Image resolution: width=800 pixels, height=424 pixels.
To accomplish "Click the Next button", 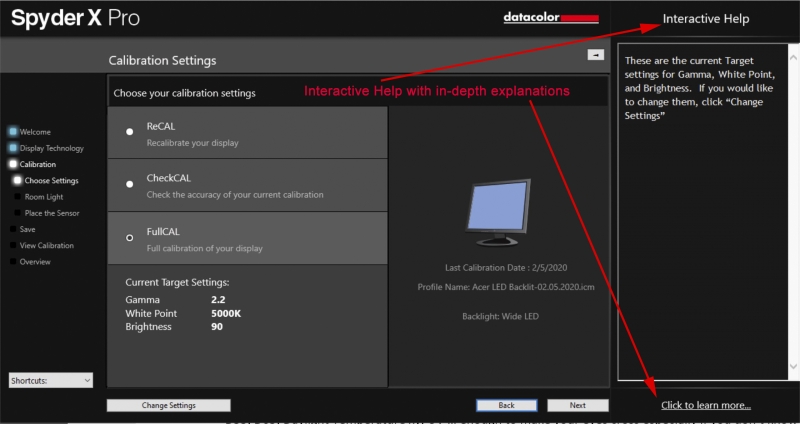I will tap(578, 405).
